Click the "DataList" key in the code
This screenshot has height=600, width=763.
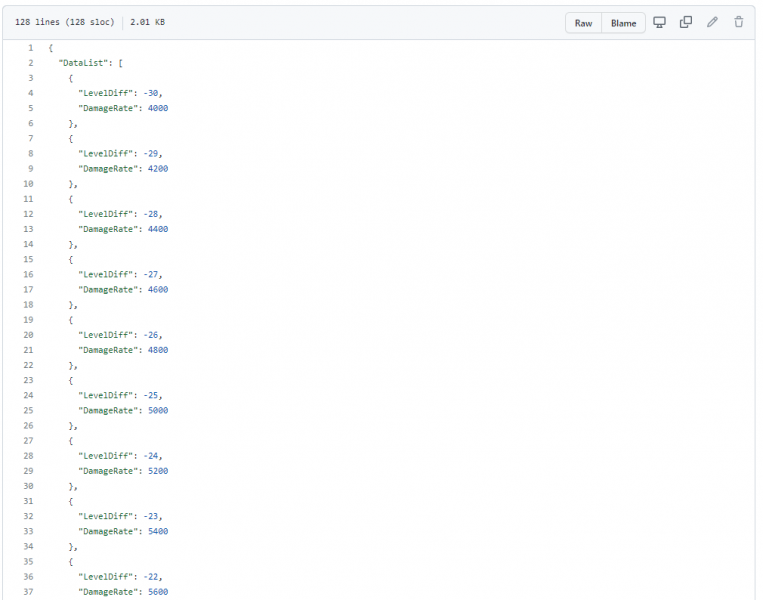point(82,63)
